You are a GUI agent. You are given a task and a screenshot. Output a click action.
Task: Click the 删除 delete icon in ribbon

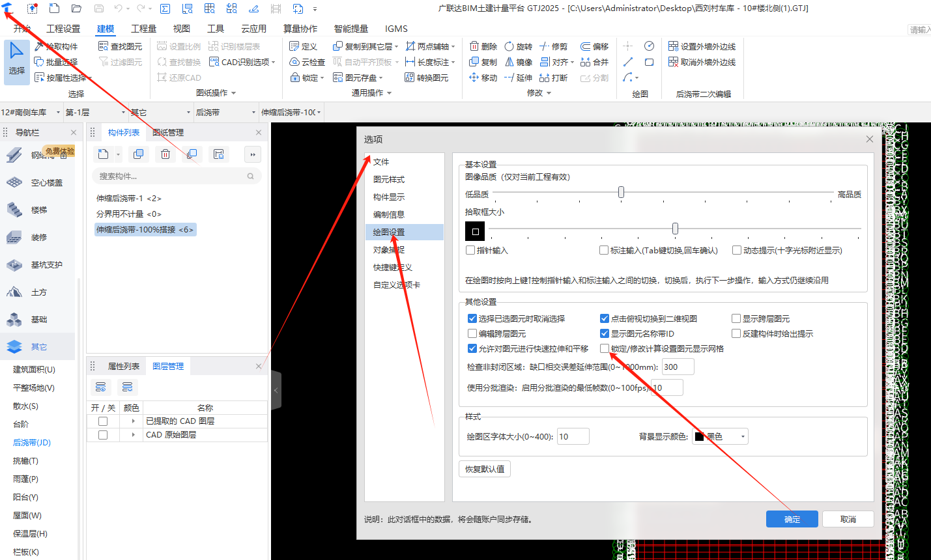pos(474,46)
